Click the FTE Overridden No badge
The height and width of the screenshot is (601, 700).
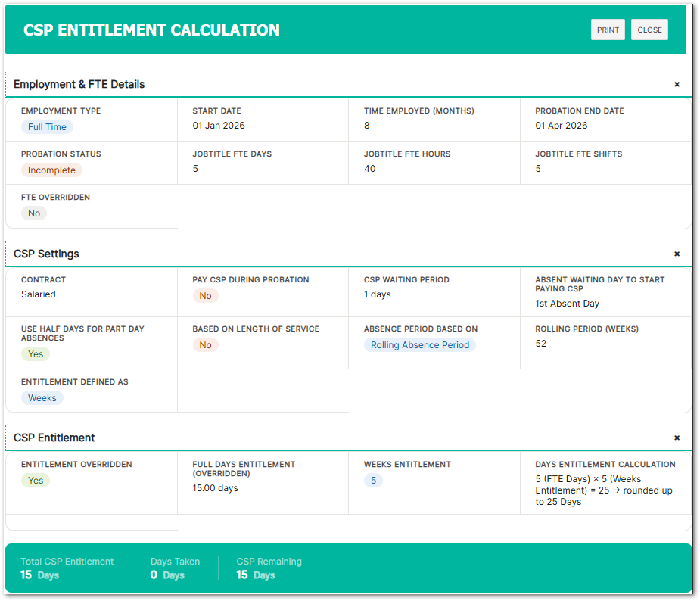(x=34, y=213)
